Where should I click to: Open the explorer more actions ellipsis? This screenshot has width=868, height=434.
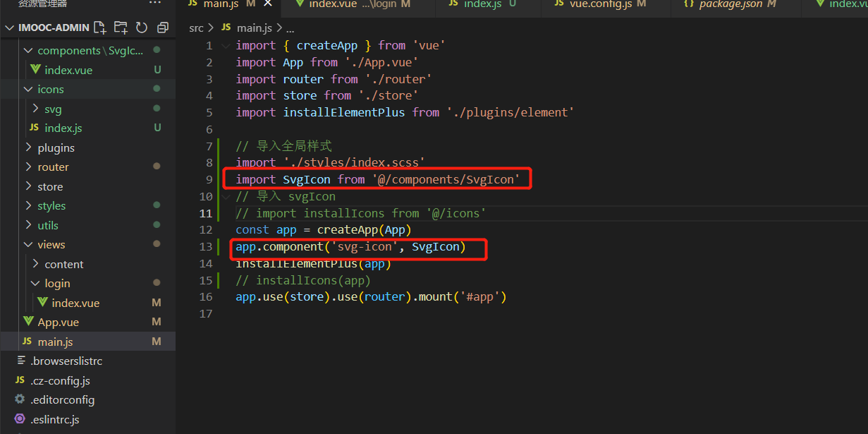tap(155, 4)
